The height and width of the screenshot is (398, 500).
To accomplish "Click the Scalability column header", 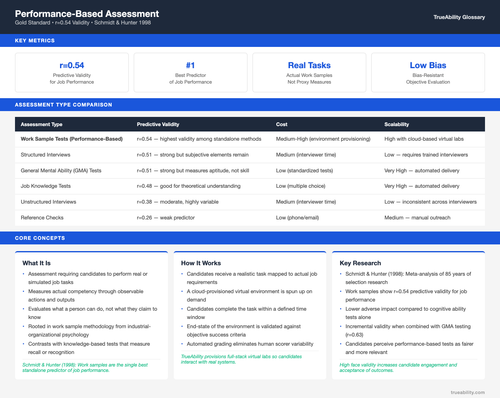I will pyautogui.click(x=397, y=124).
